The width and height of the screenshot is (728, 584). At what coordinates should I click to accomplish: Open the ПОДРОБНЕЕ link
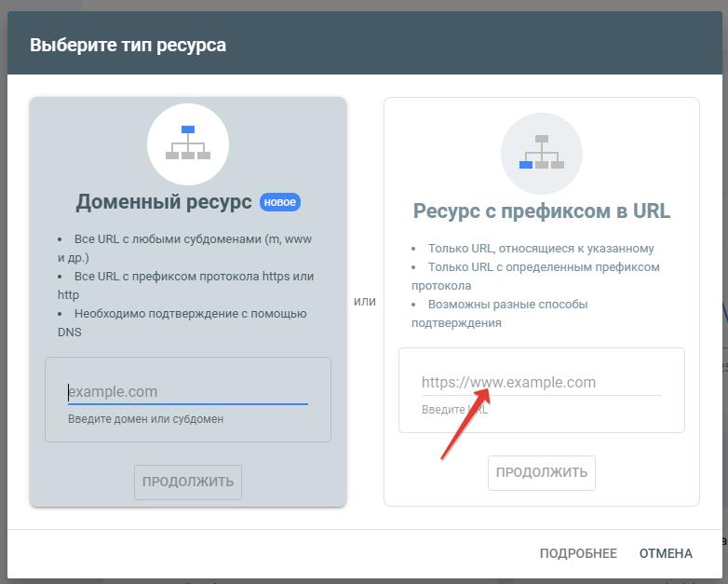(x=578, y=553)
